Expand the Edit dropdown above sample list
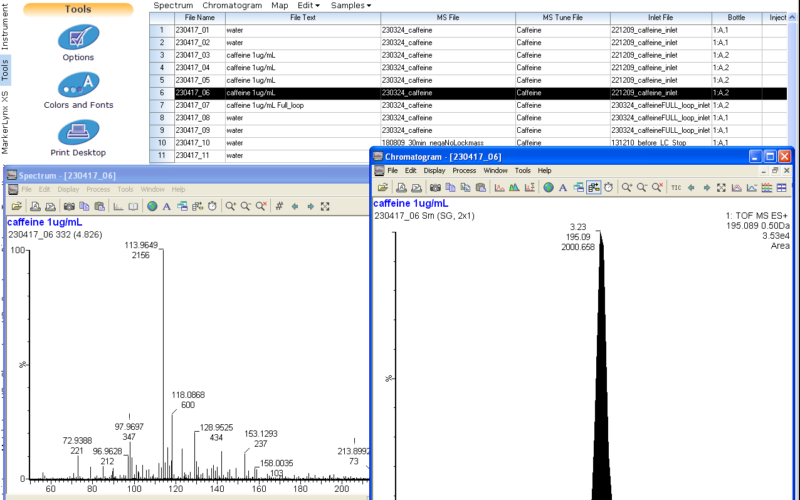The width and height of the screenshot is (800, 500). [308, 5]
